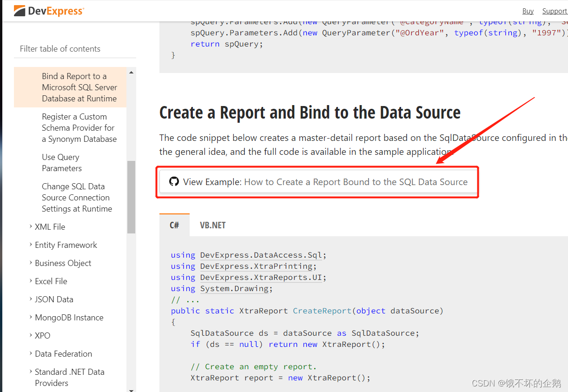Open Use Query Parameters topic
Image resolution: width=568 pixels, height=392 pixels.
click(x=62, y=163)
